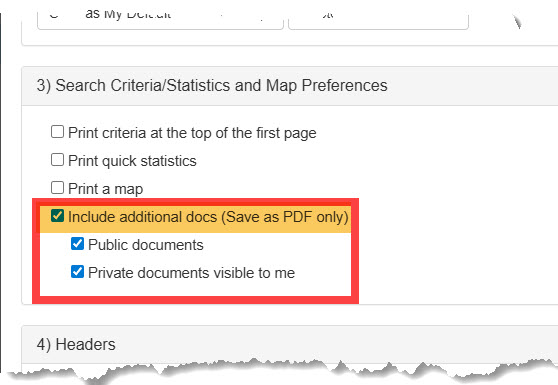Uncheck Include additional docs checkbox
The width and height of the screenshot is (558, 385).
click(x=57, y=216)
